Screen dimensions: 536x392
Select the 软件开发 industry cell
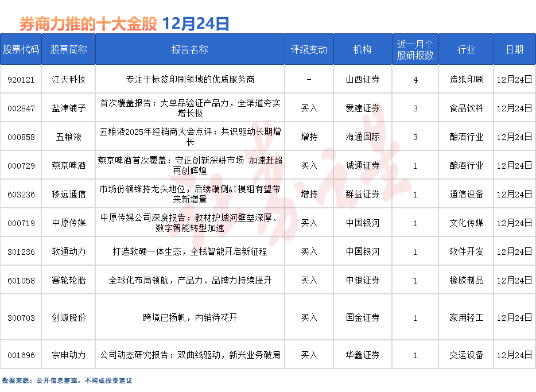pos(466,251)
